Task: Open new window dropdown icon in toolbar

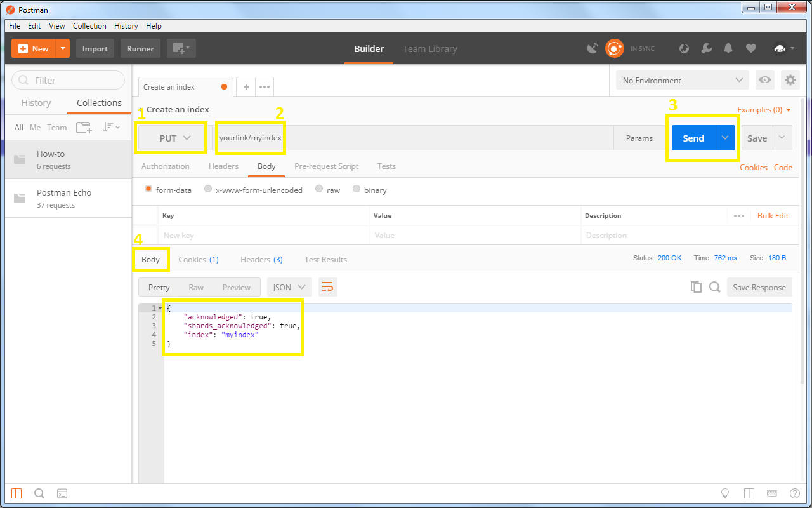Action: point(181,48)
